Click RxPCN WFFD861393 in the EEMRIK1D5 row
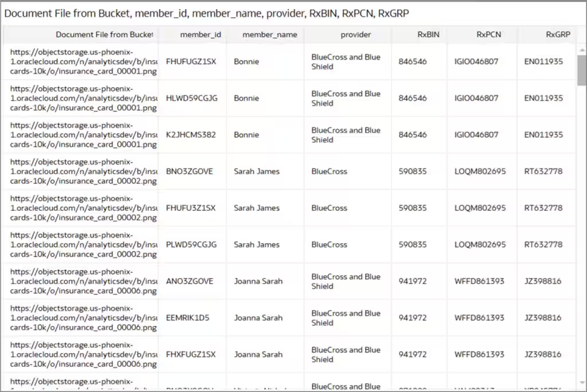 [x=479, y=318]
